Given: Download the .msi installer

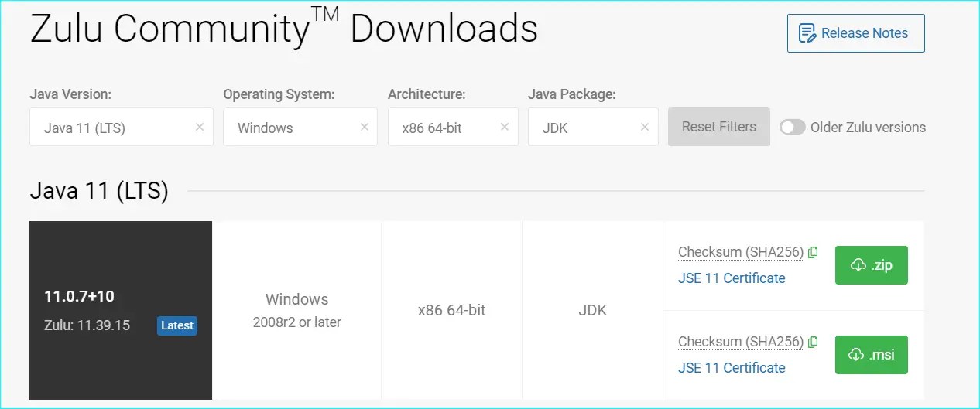Looking at the screenshot, I should click(x=872, y=355).
